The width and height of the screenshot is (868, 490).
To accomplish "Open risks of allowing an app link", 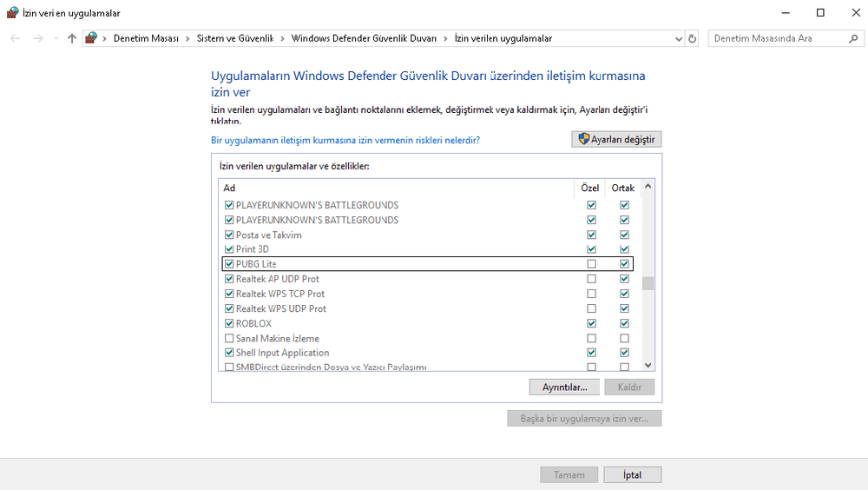I will click(345, 140).
